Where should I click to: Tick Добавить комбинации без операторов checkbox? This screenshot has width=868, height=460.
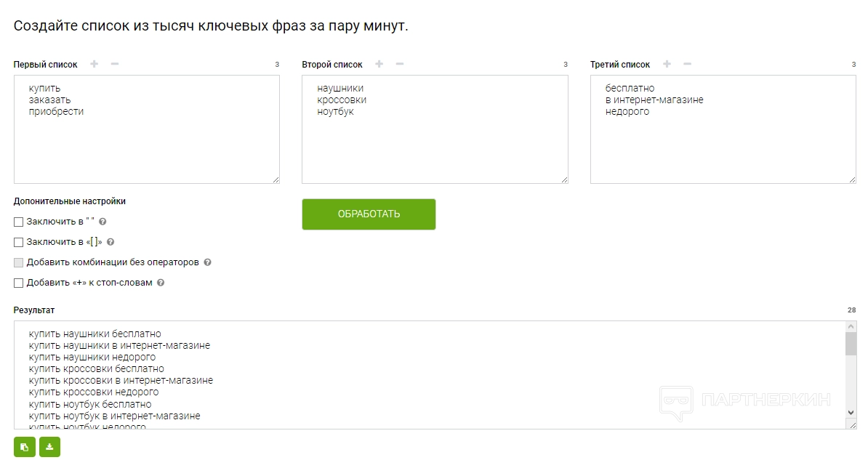pyautogui.click(x=19, y=262)
